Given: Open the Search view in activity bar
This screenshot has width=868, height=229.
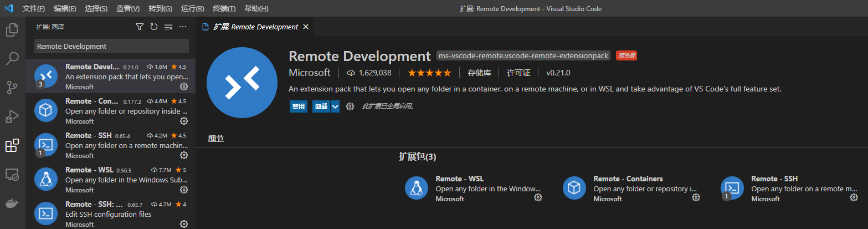Looking at the screenshot, I should [x=12, y=58].
